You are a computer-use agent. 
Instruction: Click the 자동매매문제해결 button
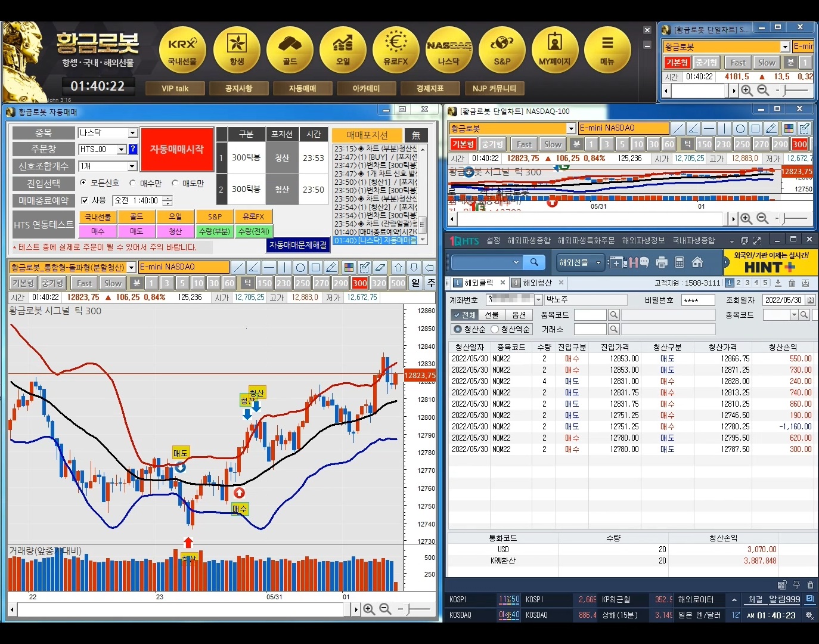coord(298,245)
